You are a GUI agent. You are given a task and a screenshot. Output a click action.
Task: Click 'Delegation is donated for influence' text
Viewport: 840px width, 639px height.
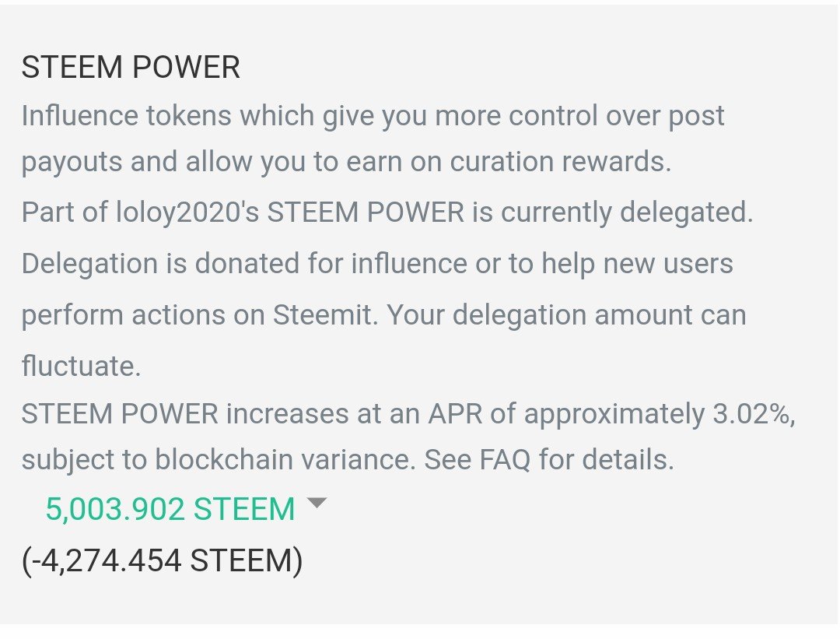click(x=244, y=264)
